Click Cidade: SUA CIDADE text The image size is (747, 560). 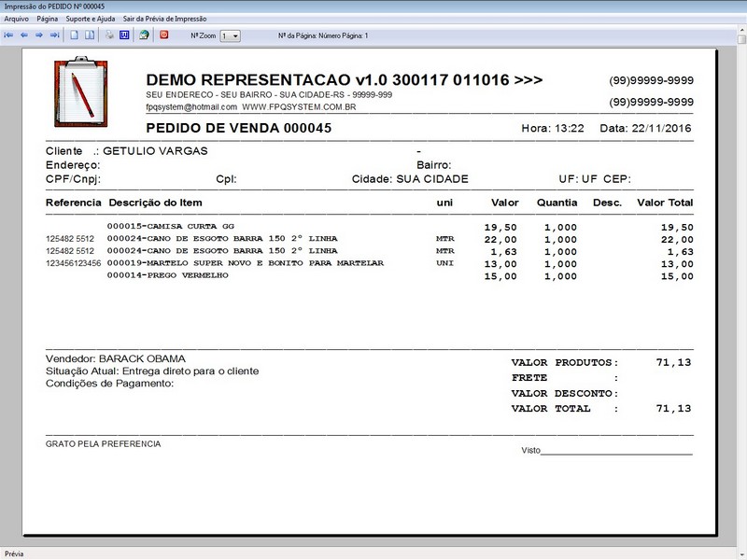tap(410, 179)
